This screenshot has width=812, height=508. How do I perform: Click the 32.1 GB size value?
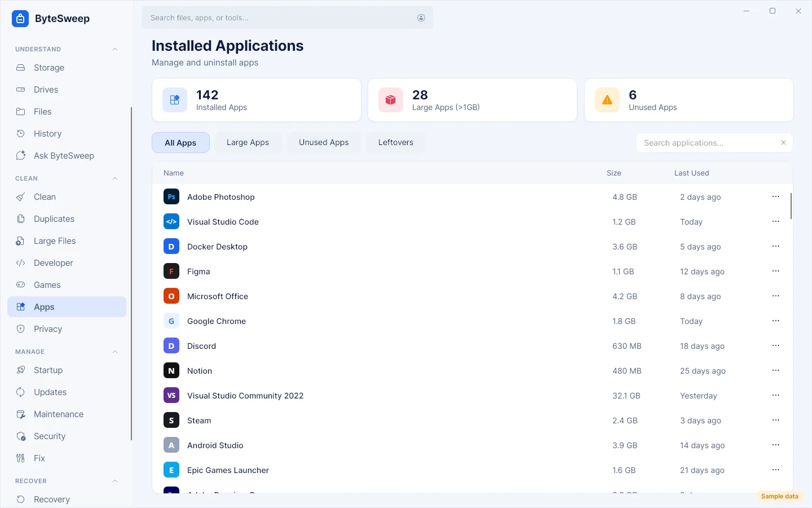(626, 396)
